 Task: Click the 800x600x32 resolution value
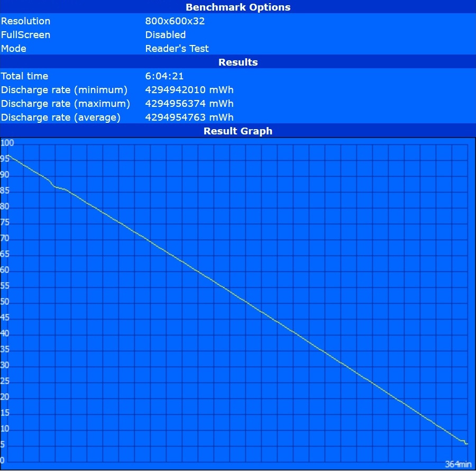pos(175,21)
